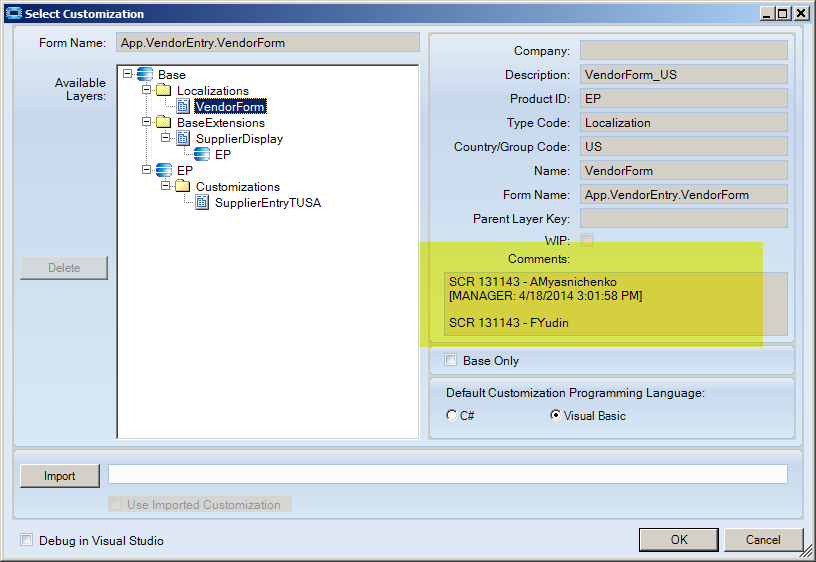Viewport: 816px width, 562px height.
Task: Collapse the SupplierDisplay node
Action: pos(165,138)
